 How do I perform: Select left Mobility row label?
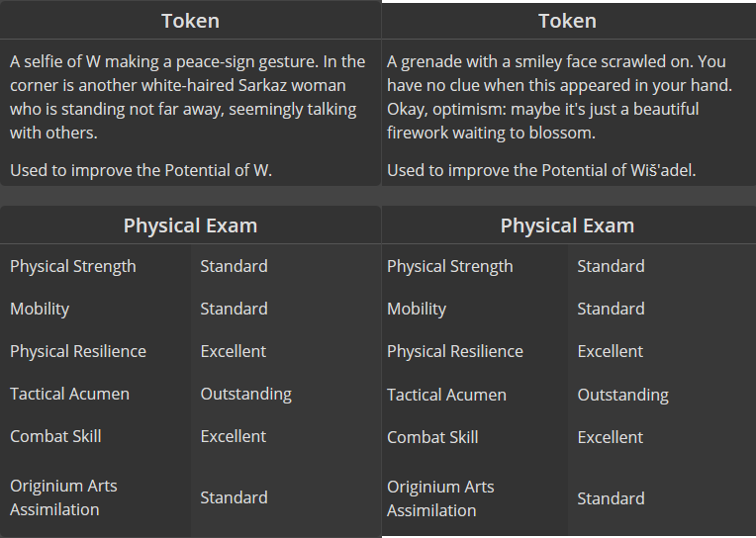pyautogui.click(x=40, y=309)
